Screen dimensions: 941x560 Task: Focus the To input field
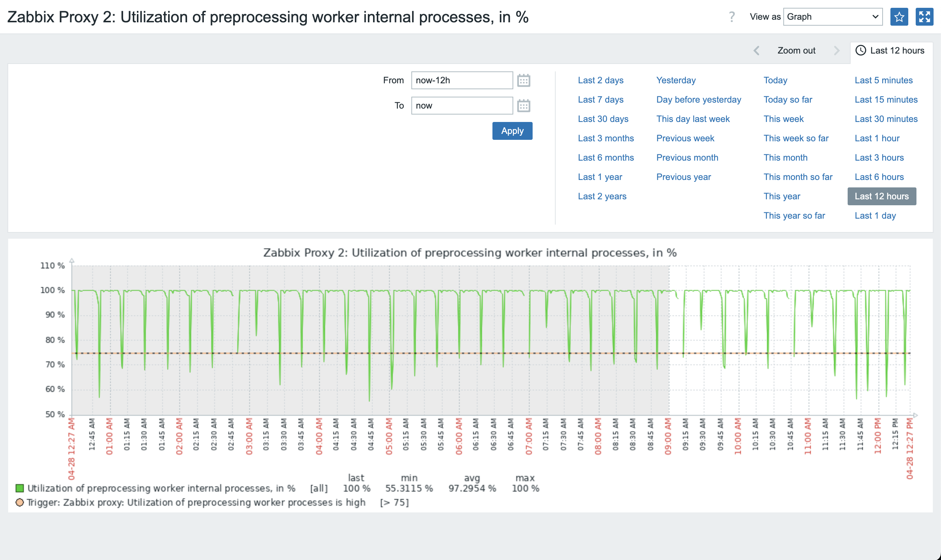[x=462, y=106]
